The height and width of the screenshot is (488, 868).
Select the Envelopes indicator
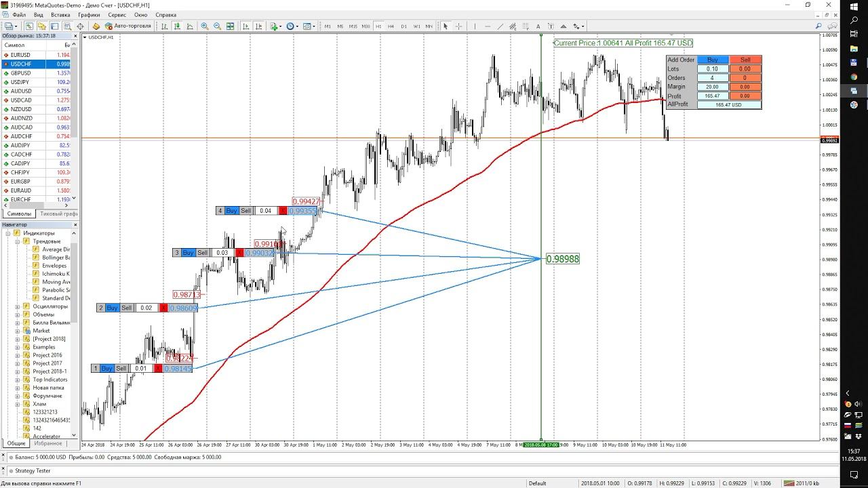(54, 266)
